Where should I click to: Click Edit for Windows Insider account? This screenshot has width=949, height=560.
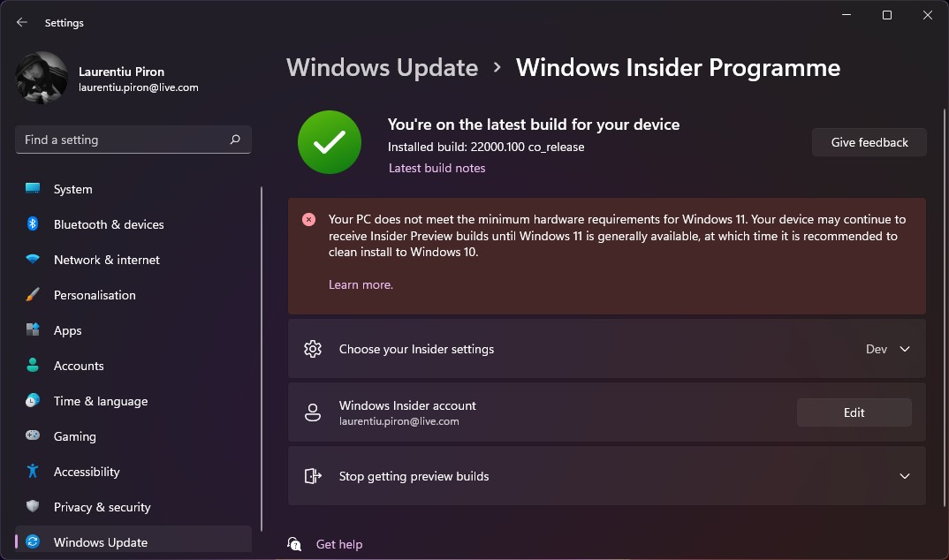tap(854, 412)
